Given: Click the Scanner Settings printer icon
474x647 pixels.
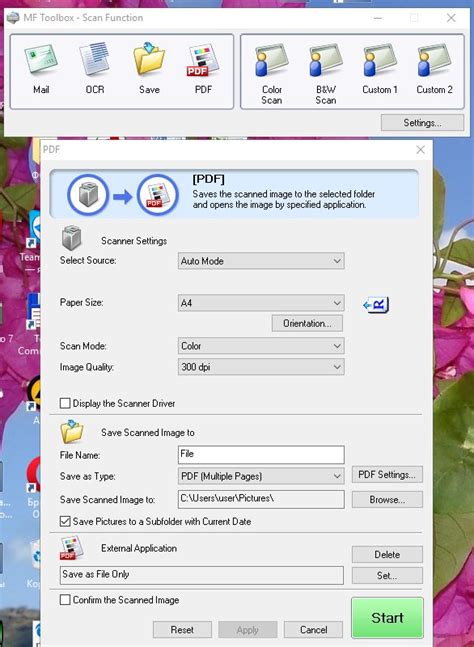Looking at the screenshot, I should coord(71,238).
